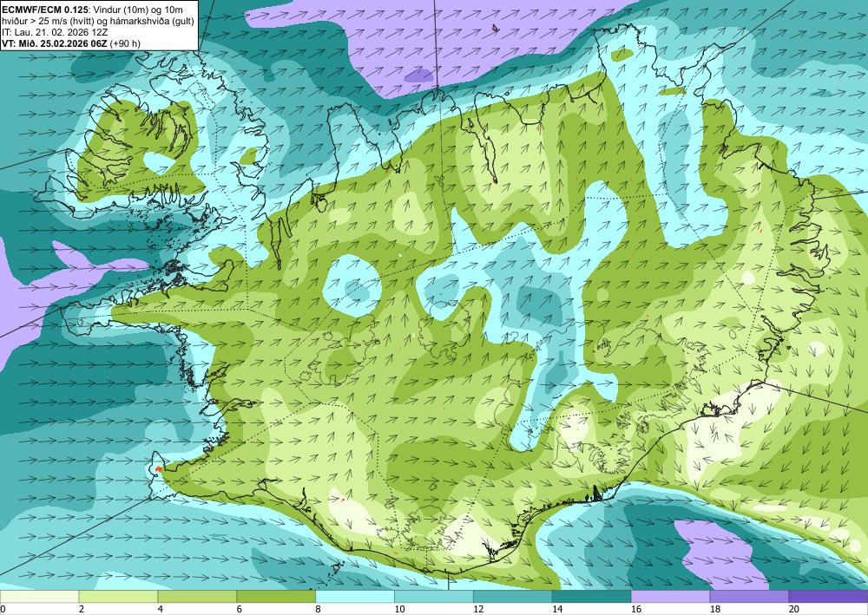Image resolution: width=868 pixels, height=615 pixels.
Task: Click the legend scale label '2'
Action: pos(81,610)
